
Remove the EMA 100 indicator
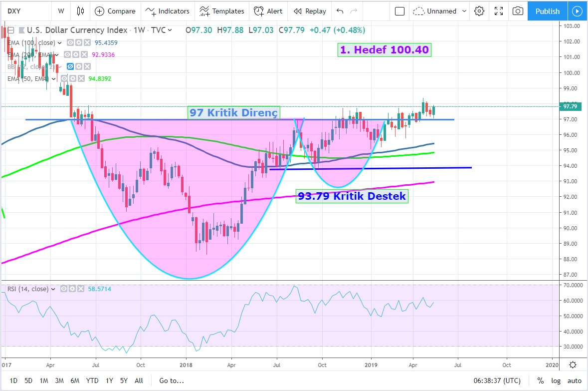pos(87,42)
